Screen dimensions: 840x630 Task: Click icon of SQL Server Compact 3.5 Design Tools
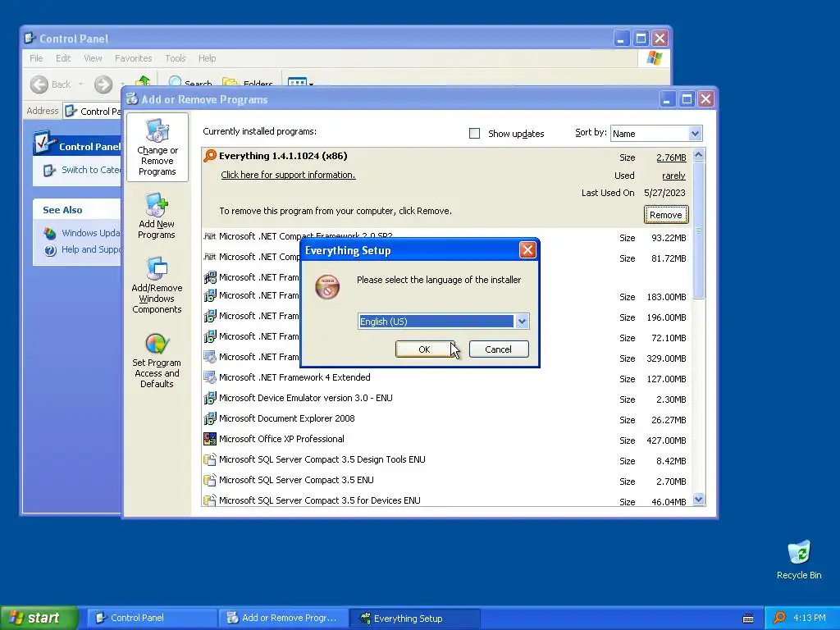210,459
